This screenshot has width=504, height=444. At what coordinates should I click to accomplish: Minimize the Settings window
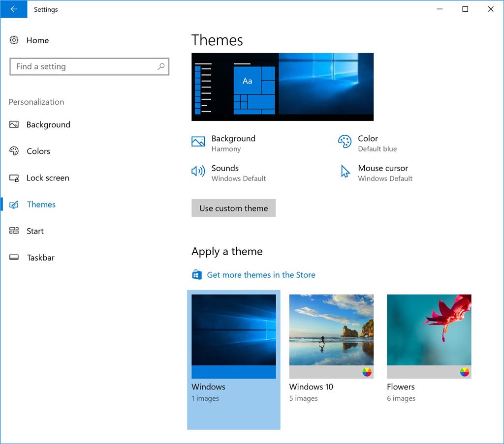(x=440, y=9)
